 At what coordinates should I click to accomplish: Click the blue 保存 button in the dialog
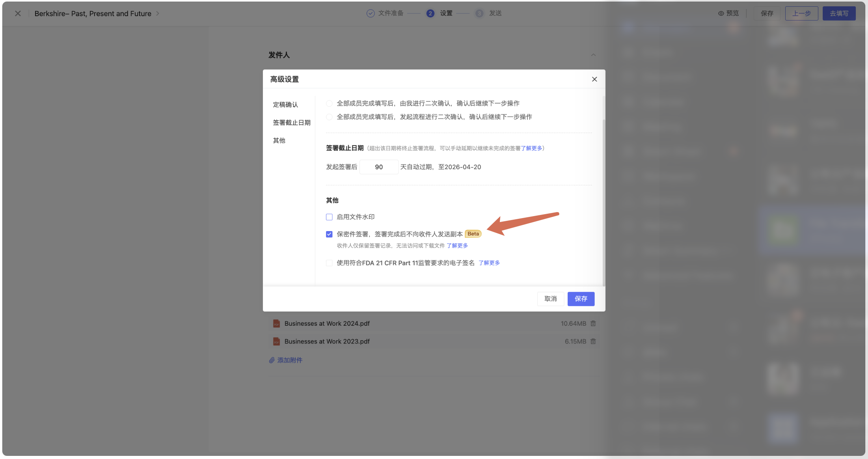(x=581, y=299)
